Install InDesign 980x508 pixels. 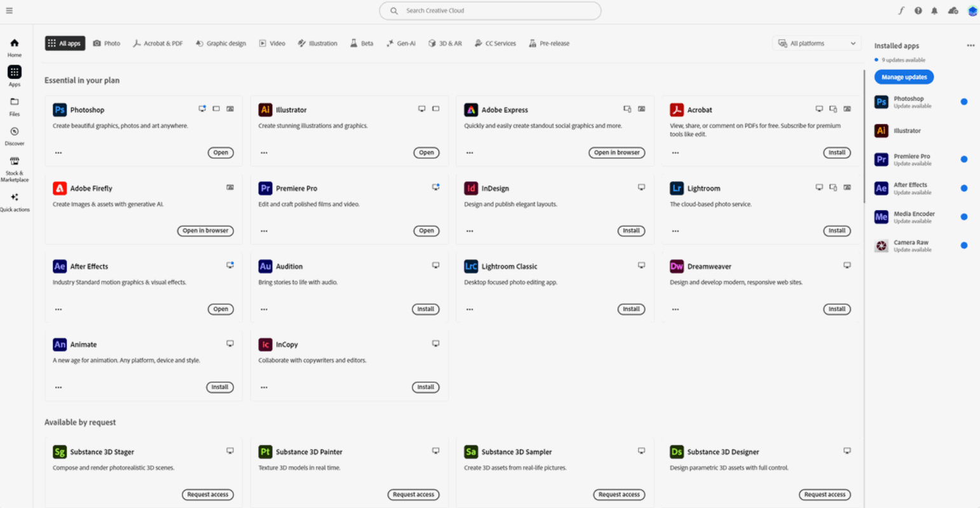pyautogui.click(x=631, y=231)
